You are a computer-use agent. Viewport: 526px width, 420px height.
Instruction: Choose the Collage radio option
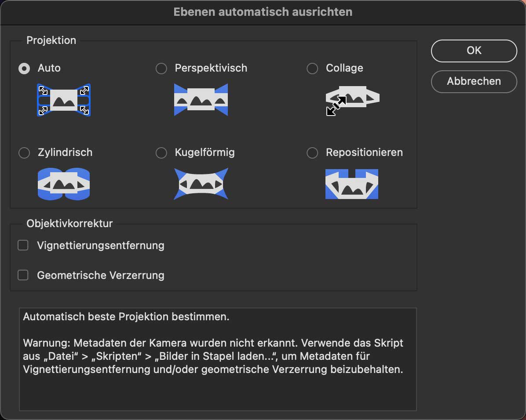click(312, 69)
